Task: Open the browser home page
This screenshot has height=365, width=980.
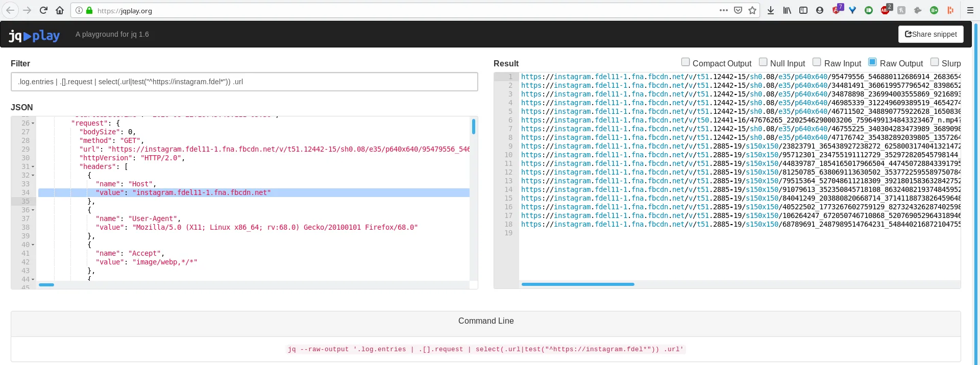Action: point(60,10)
